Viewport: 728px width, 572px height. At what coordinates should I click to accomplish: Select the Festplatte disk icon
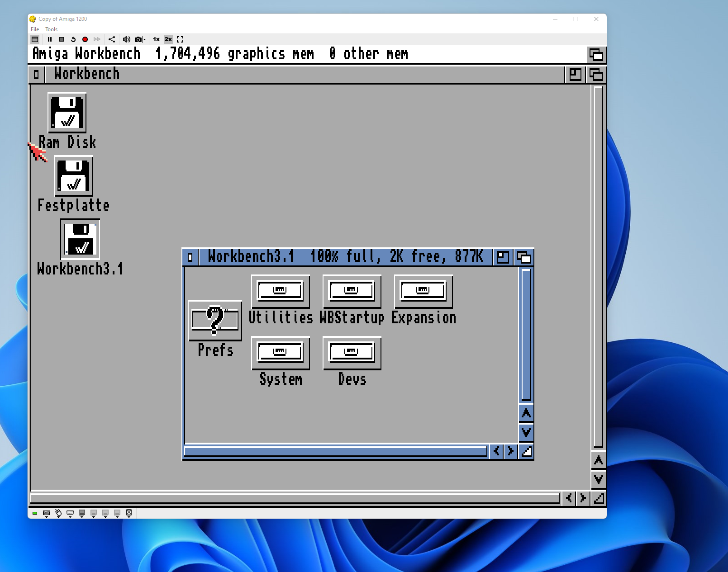pos(73,176)
